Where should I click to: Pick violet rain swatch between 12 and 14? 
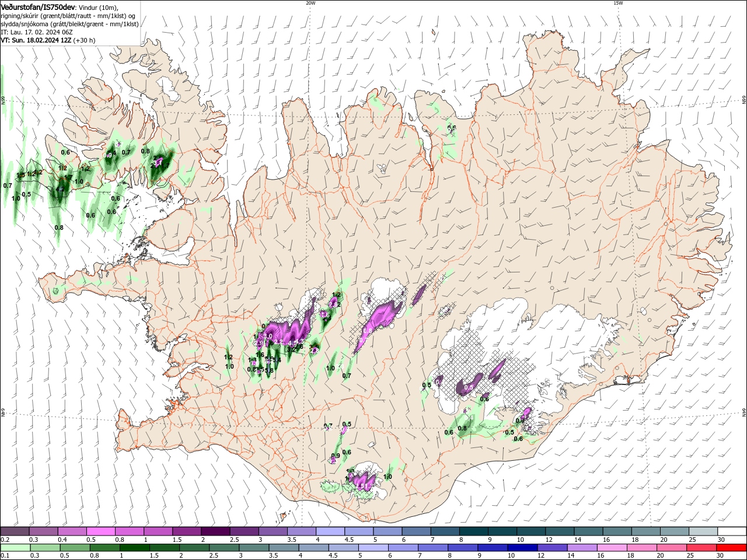[551, 548]
